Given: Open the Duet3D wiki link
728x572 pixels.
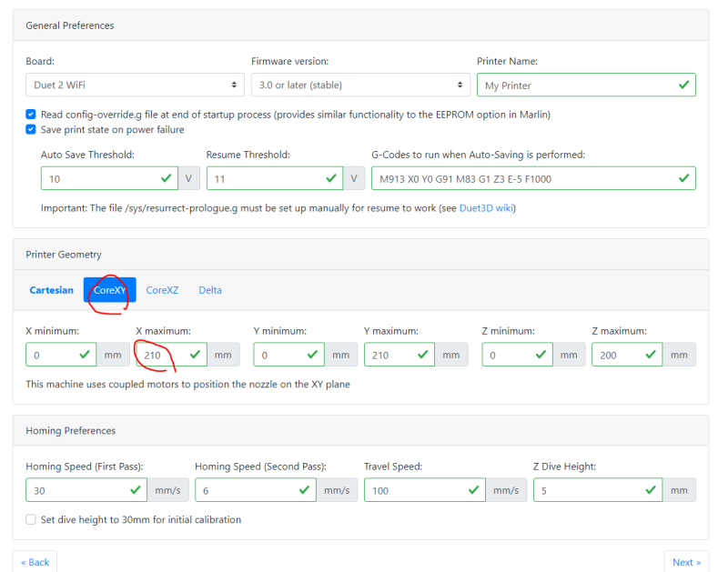Looking at the screenshot, I should (x=486, y=208).
